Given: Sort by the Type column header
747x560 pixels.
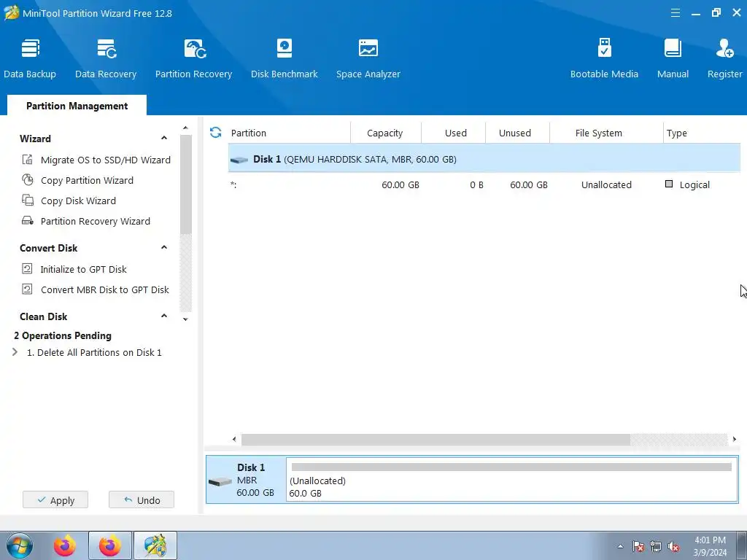Looking at the screenshot, I should pyautogui.click(x=702, y=133).
